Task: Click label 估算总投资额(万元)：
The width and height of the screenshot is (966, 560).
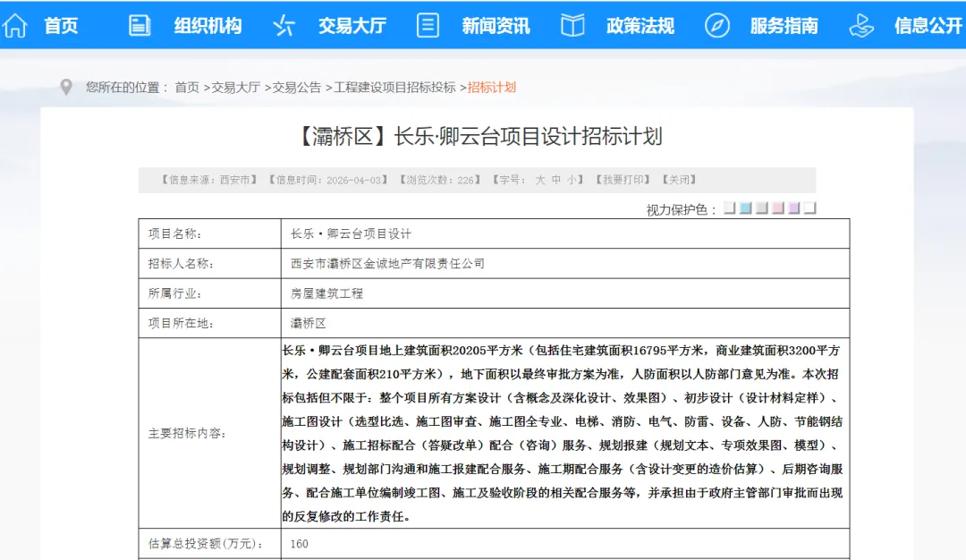Action: (207, 544)
